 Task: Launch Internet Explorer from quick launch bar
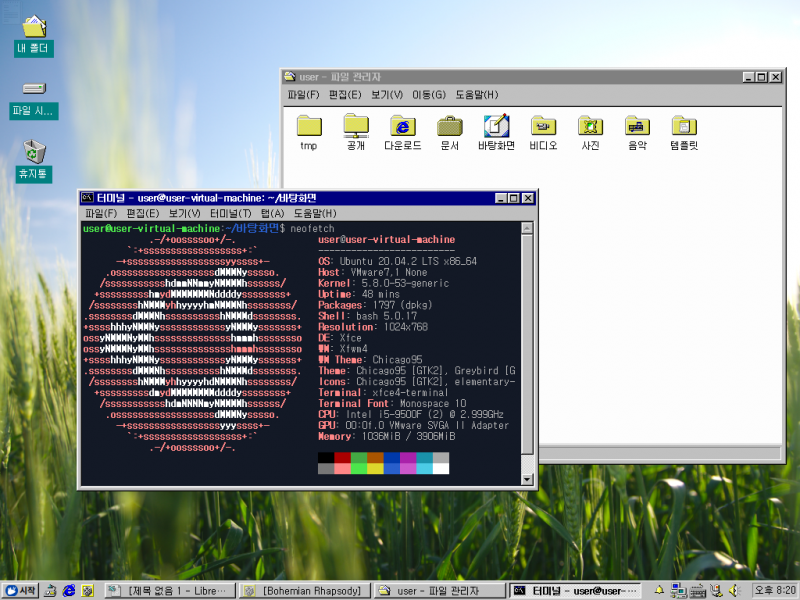point(67,590)
